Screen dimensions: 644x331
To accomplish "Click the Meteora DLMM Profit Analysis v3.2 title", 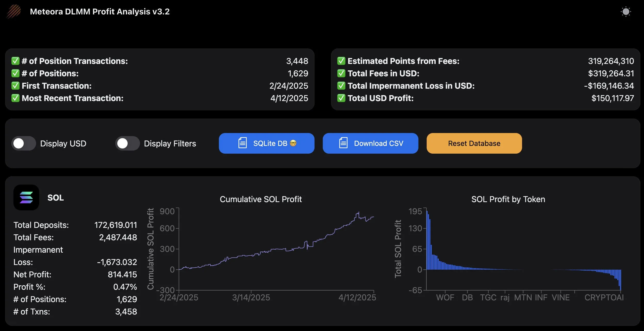I will (100, 12).
